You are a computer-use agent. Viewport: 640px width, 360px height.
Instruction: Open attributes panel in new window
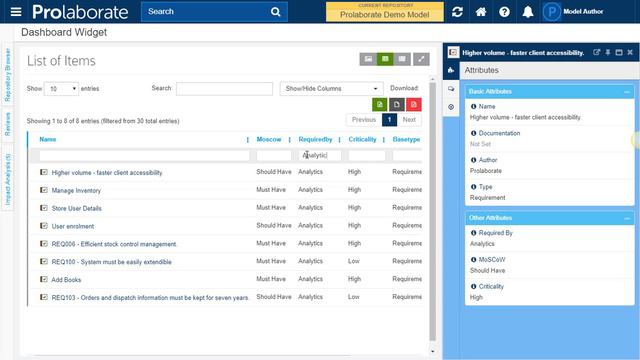597,52
